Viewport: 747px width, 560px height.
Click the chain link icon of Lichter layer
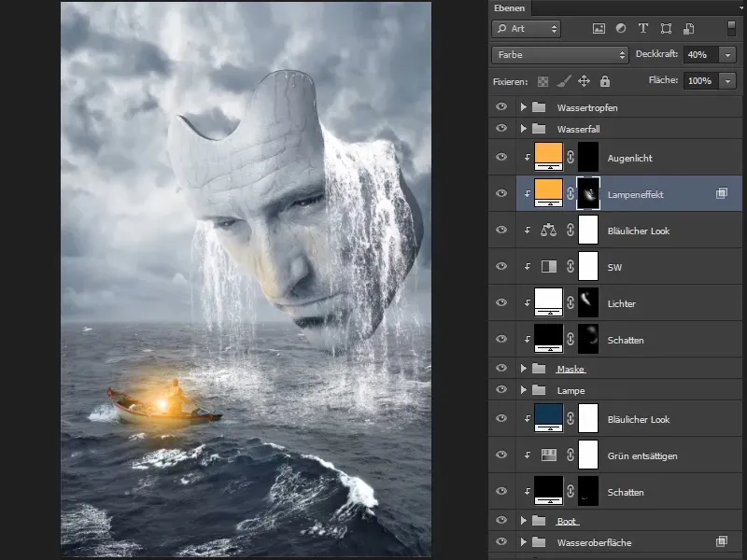click(x=571, y=302)
